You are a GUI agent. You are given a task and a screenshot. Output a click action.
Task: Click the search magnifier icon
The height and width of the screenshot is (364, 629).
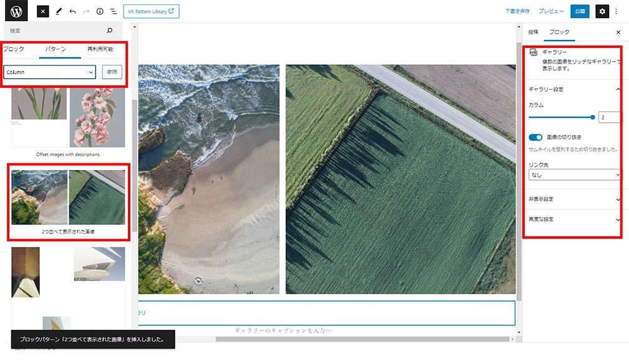(110, 31)
